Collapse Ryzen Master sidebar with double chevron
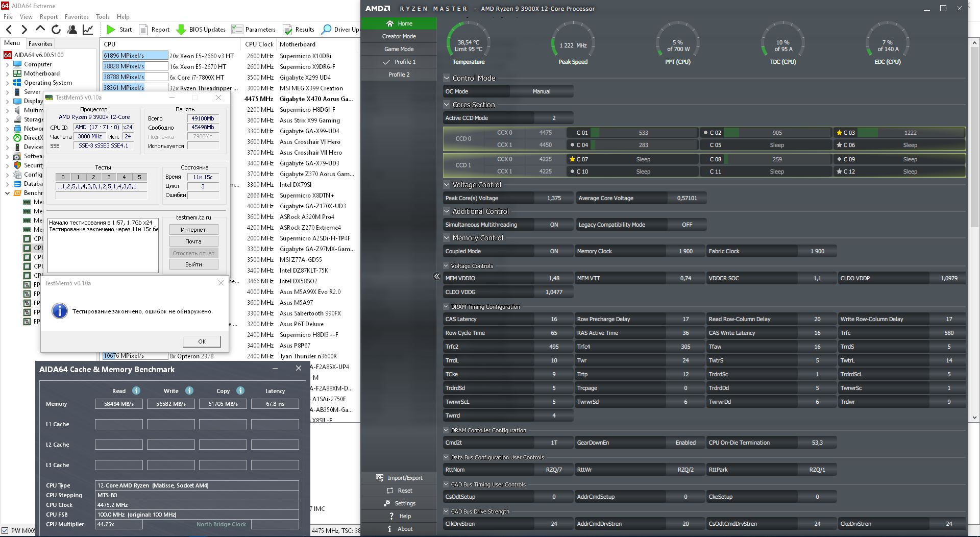980x537 pixels. tap(437, 276)
